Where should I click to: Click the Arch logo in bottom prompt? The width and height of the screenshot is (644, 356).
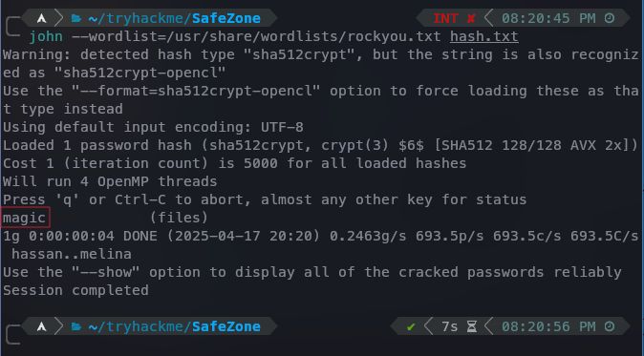click(x=41, y=326)
